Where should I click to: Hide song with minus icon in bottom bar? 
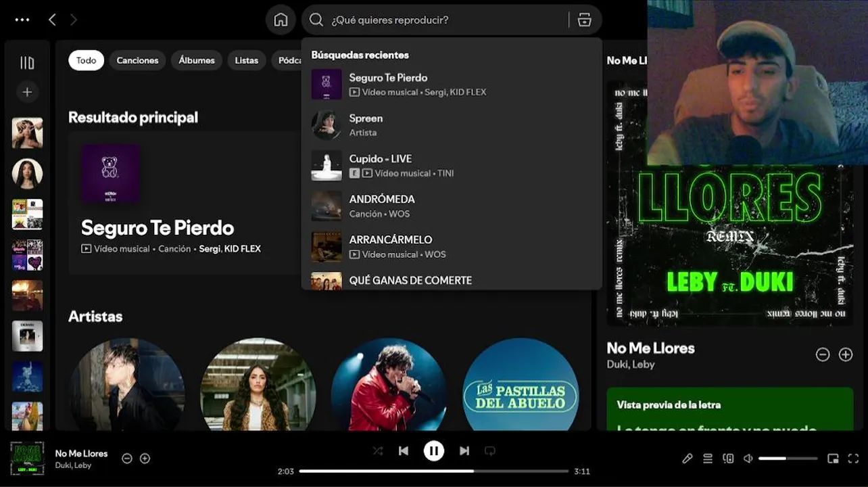coord(126,458)
